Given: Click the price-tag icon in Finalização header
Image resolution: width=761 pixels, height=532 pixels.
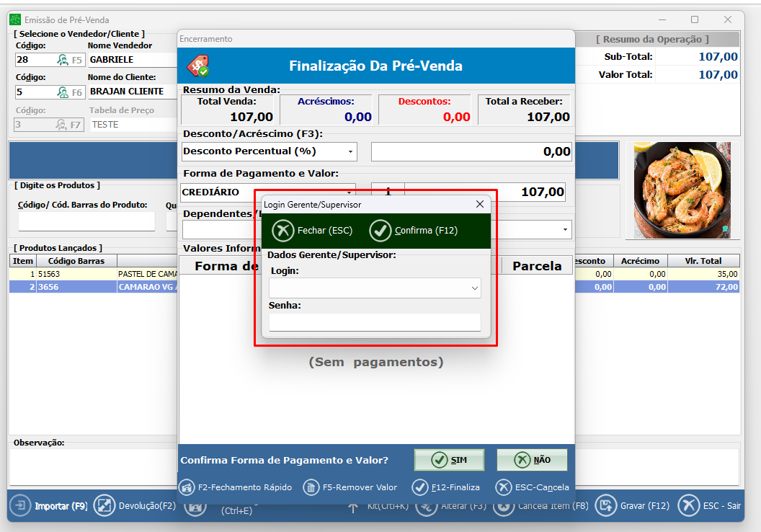Looking at the screenshot, I should (197, 66).
